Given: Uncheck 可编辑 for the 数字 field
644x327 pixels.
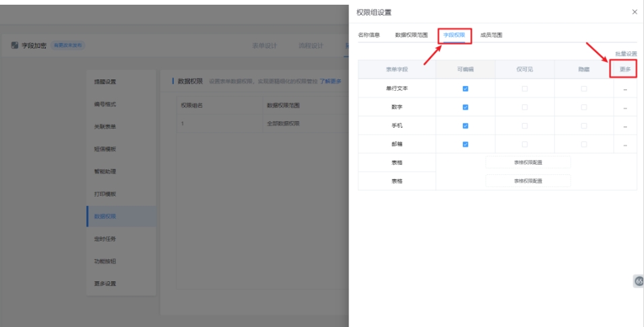Looking at the screenshot, I should click(x=465, y=107).
